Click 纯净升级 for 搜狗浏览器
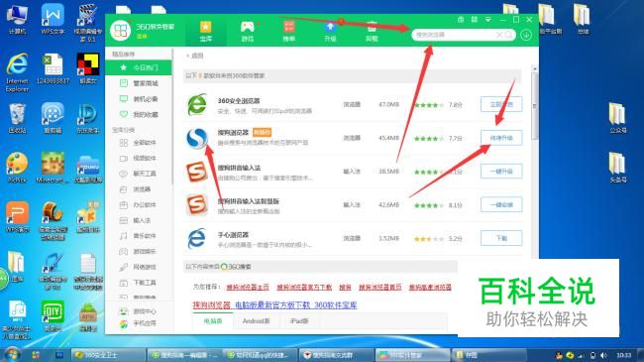 (x=501, y=138)
